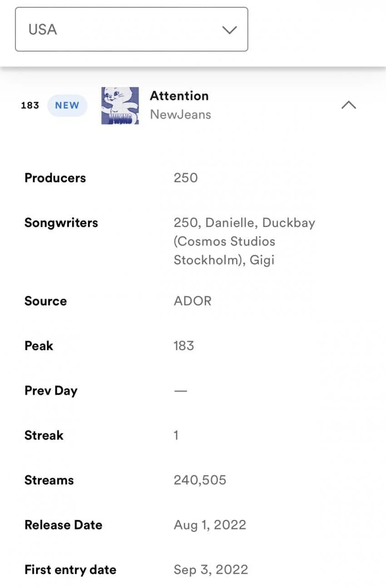Click the Streak value 1

click(176, 435)
